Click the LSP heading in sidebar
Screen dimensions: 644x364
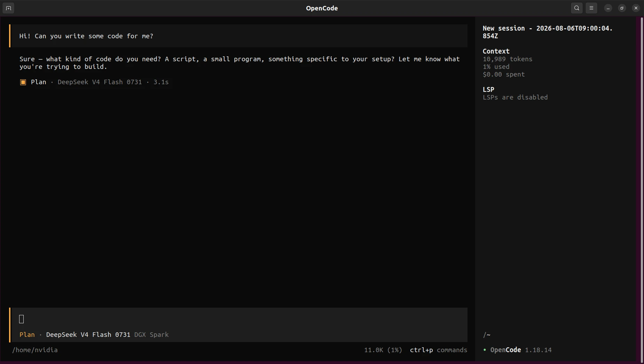pos(488,89)
